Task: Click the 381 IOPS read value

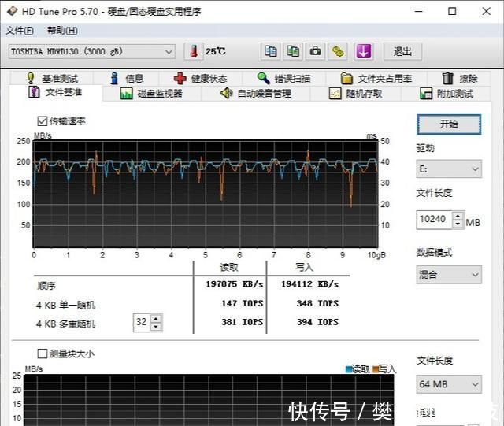Action: [x=243, y=322]
